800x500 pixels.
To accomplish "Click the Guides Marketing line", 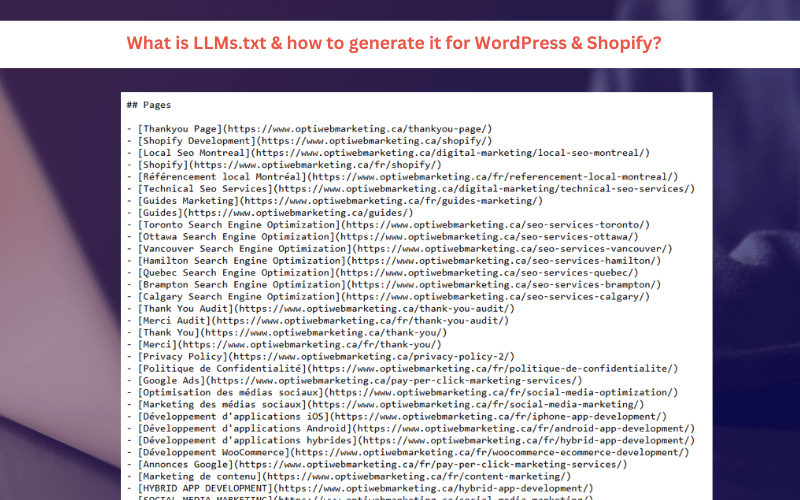I will tap(335, 201).
